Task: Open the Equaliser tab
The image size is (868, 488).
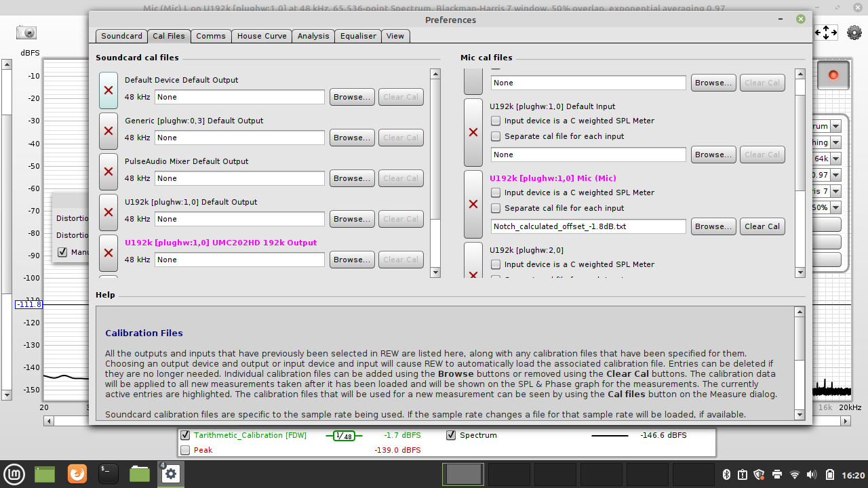Action: point(358,36)
